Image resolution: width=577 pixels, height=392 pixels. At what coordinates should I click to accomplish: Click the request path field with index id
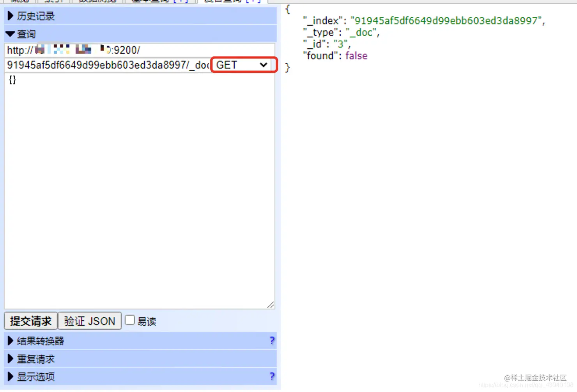108,65
